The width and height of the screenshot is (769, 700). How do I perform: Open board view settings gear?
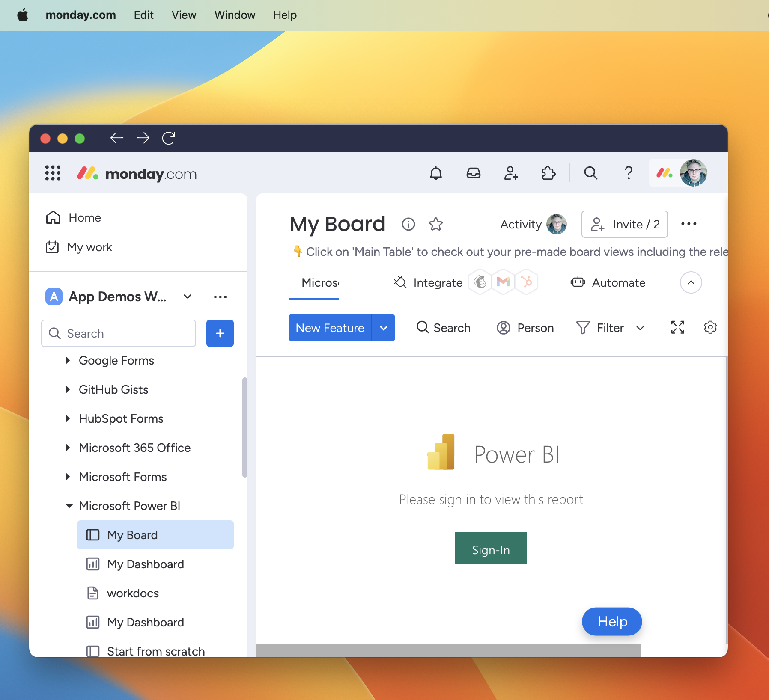(x=710, y=328)
